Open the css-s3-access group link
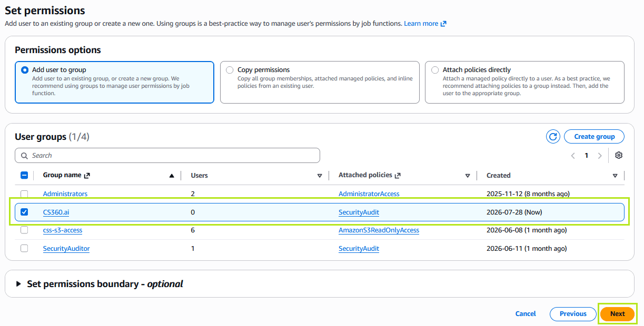The height and width of the screenshot is (326, 644). pos(63,230)
